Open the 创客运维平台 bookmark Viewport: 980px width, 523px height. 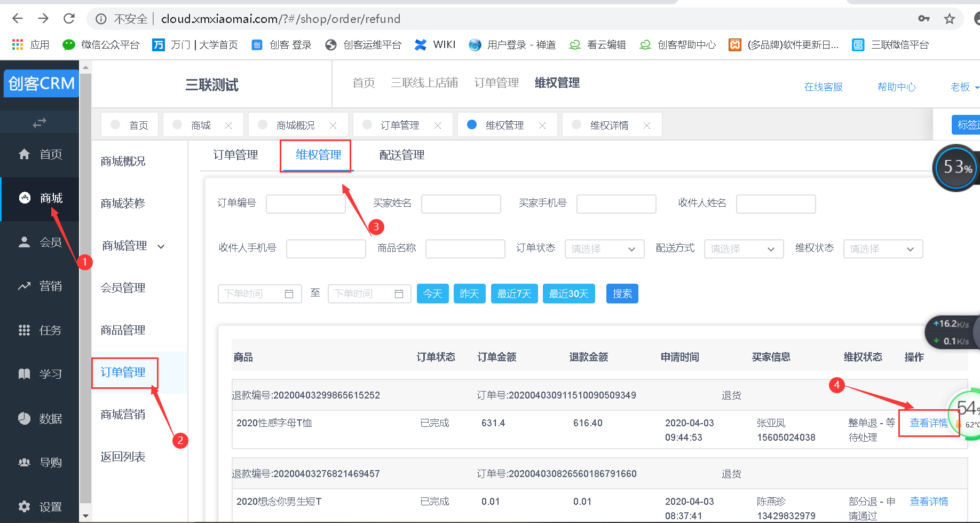[x=363, y=45]
